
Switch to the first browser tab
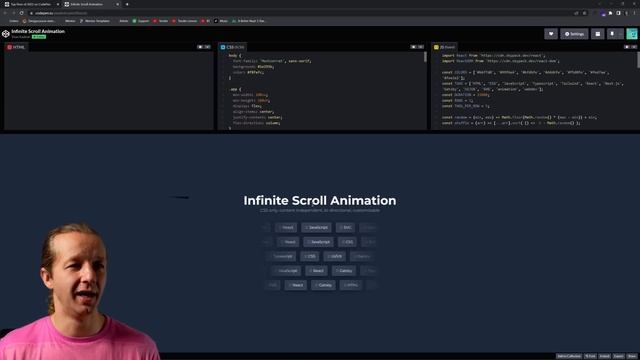(x=31, y=4)
